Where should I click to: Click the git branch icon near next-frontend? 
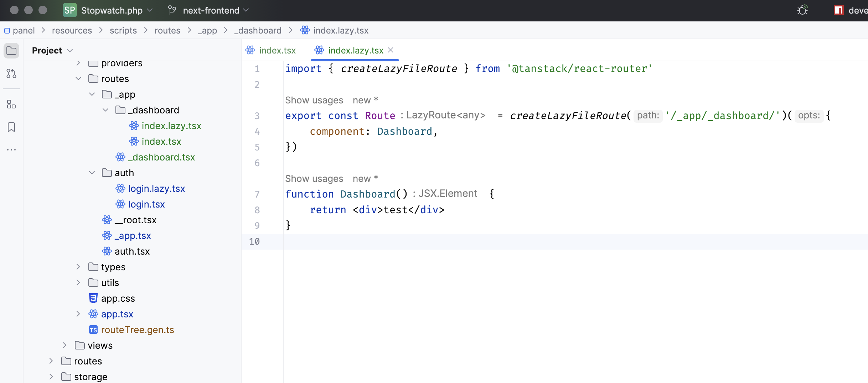pyautogui.click(x=172, y=10)
